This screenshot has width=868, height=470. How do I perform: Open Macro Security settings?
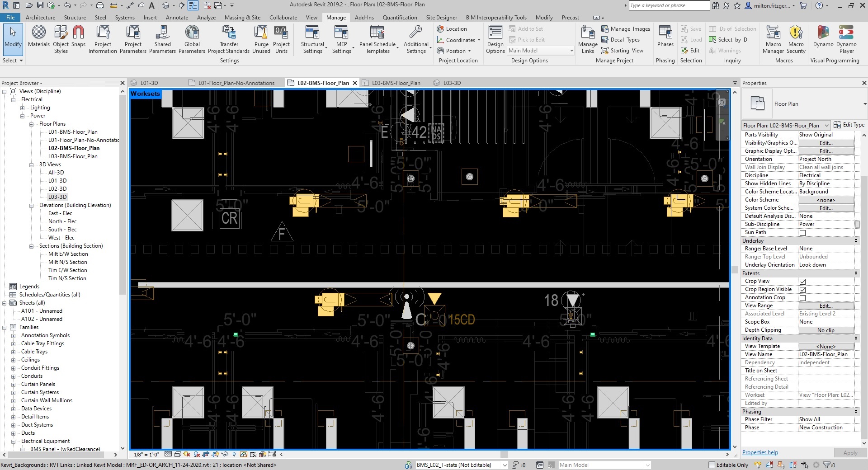click(x=796, y=39)
